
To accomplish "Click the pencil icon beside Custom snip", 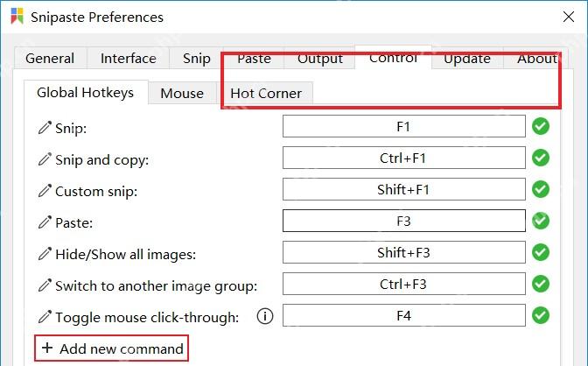I will [45, 191].
